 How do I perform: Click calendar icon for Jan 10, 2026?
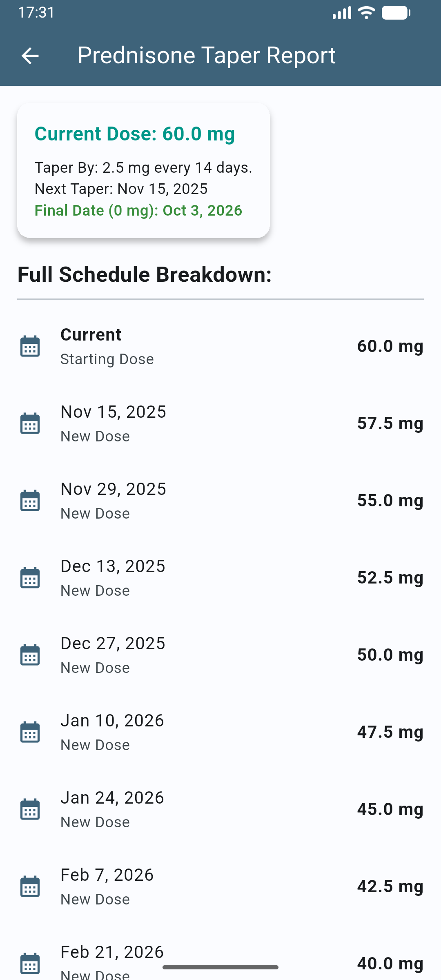click(30, 732)
